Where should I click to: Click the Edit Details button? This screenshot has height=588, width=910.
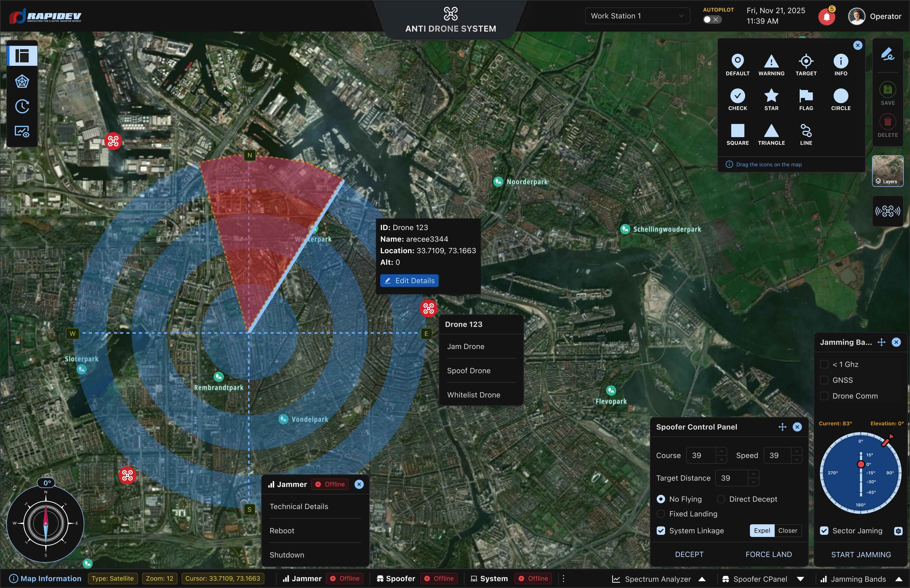coord(409,281)
